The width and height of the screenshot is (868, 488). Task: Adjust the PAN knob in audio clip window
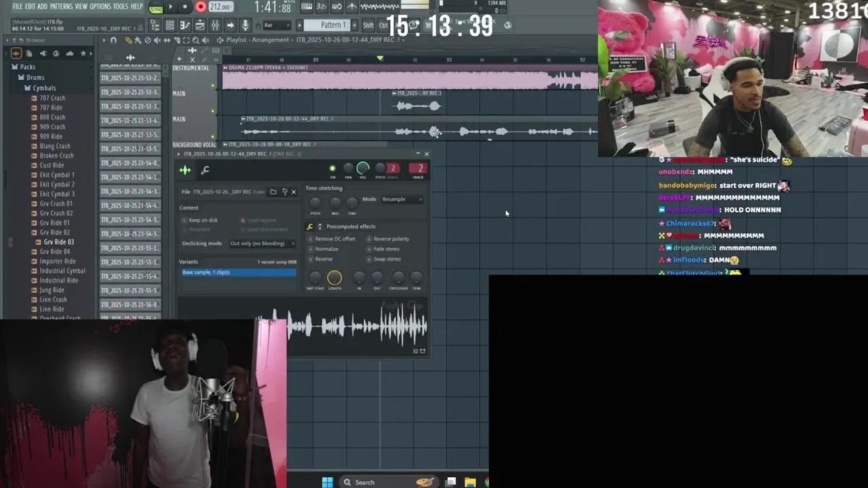pos(348,168)
